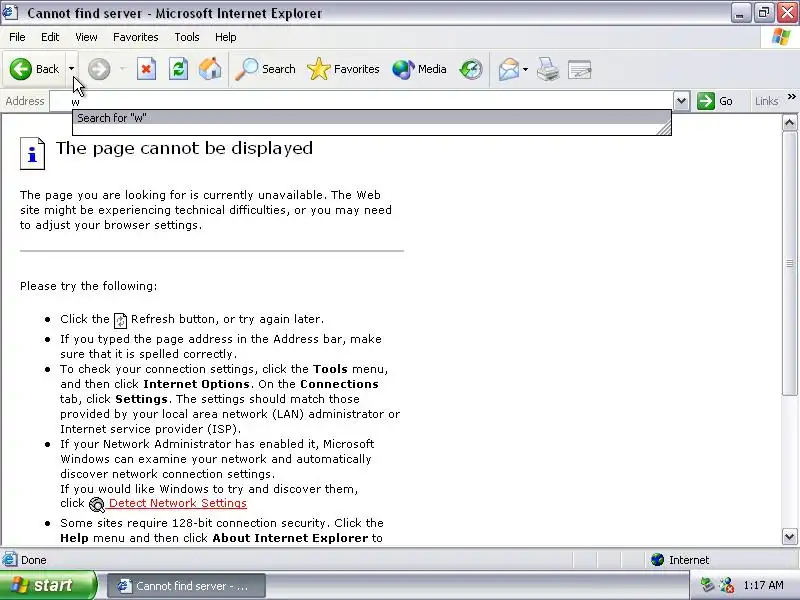The image size is (800, 600).
Task: Click the scroll up arrow of page
Action: tap(789, 122)
